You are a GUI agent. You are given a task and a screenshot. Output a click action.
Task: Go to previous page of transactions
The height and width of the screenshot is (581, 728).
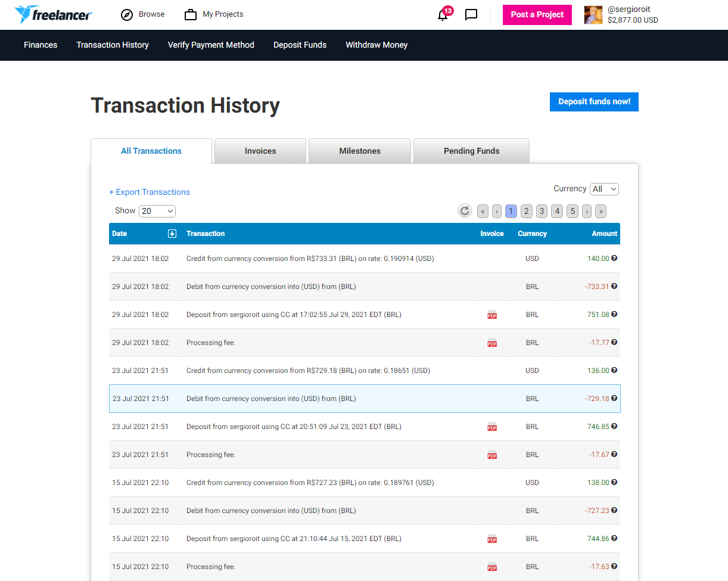tap(497, 211)
